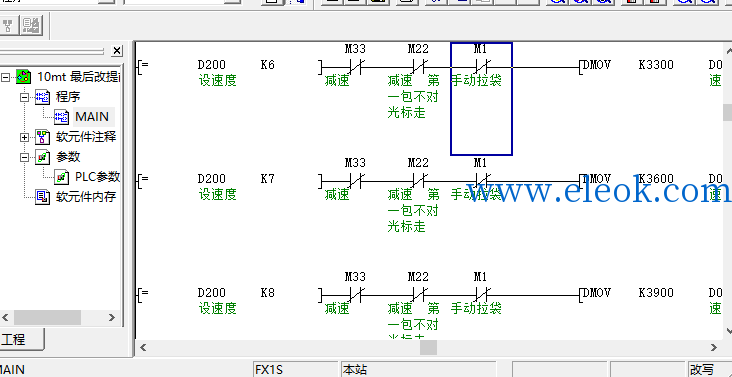The height and width of the screenshot is (377, 732).
Task: Select the 10mt project root icon
Action: click(23, 77)
